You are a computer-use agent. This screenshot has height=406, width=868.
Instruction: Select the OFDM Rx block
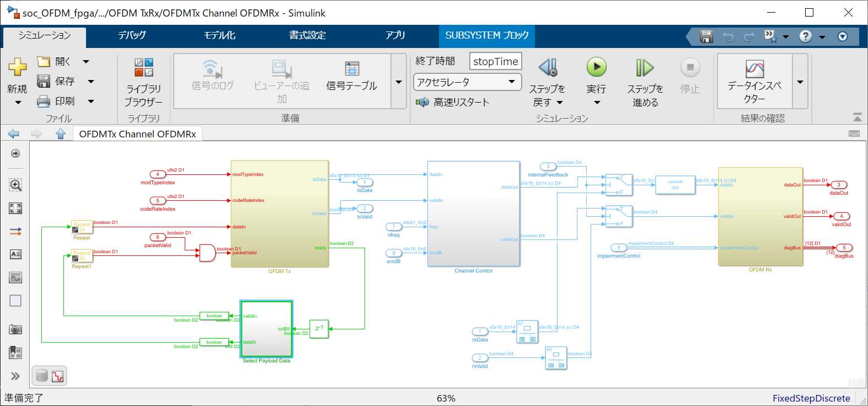(x=760, y=216)
